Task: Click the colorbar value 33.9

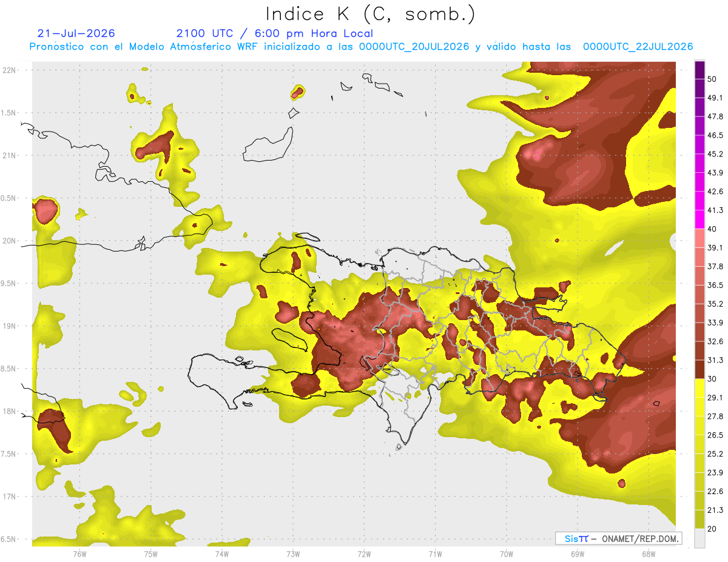Action: click(x=715, y=323)
